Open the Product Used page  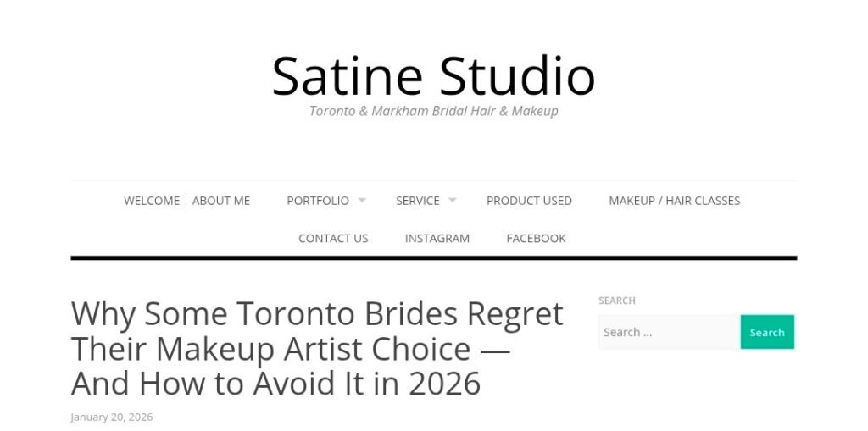[x=529, y=201]
